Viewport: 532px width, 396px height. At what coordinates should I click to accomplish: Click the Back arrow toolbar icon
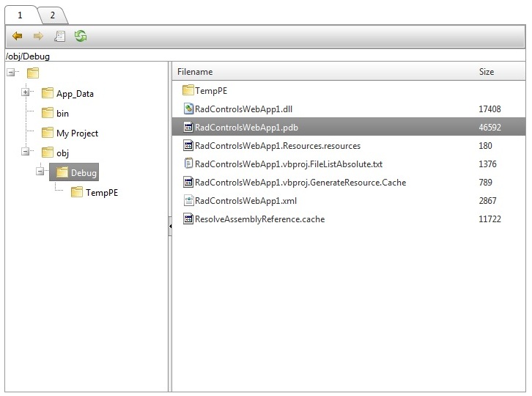tap(18, 36)
